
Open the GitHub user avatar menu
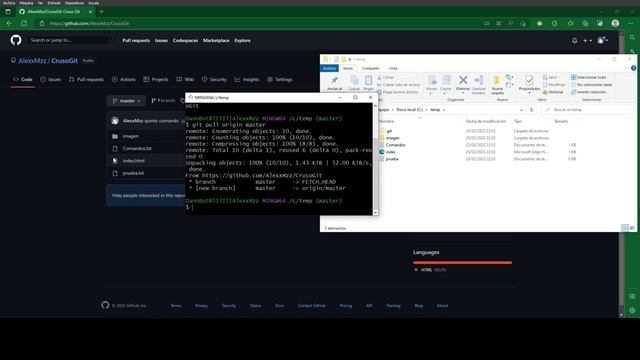coord(602,40)
